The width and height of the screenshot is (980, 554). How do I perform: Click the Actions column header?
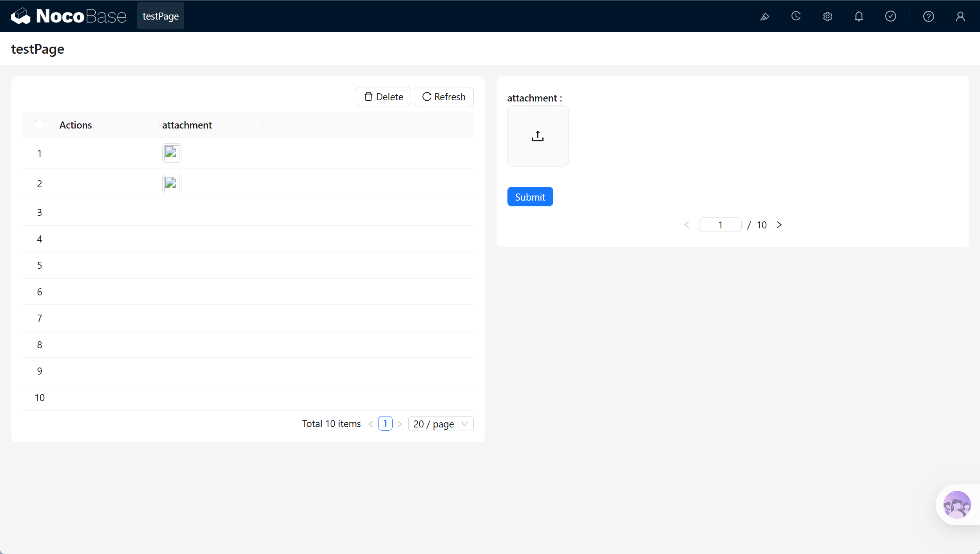(x=76, y=125)
